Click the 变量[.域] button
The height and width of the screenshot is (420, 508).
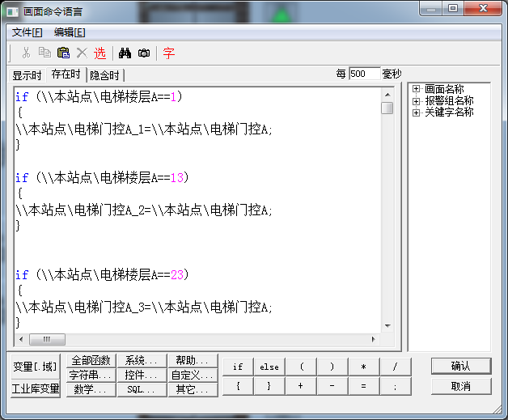(x=36, y=367)
